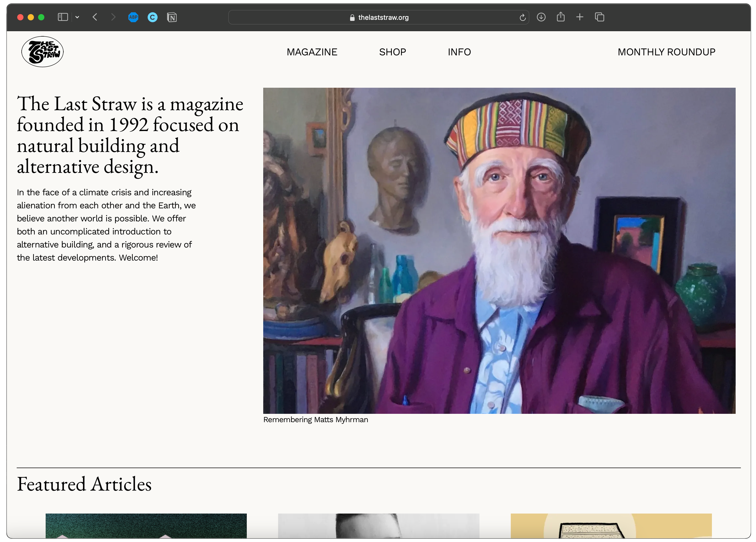This screenshot has height=542, width=756.
Task: Show downloads via the download icon
Action: pos(541,17)
